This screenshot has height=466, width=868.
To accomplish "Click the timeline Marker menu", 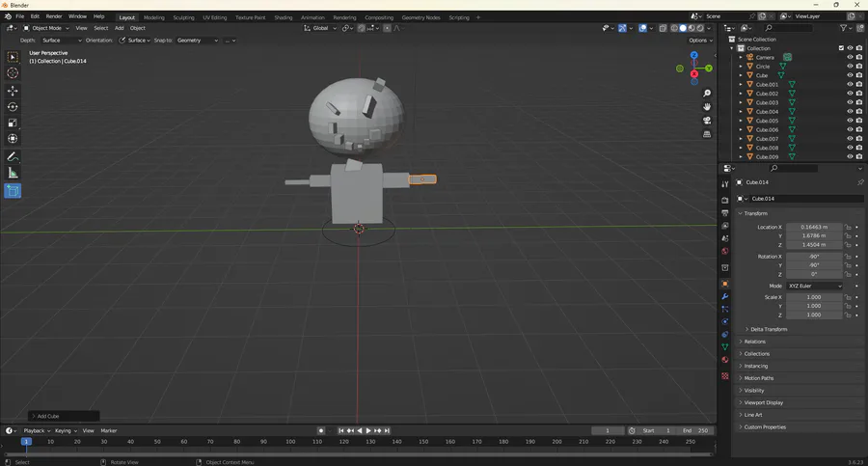I will [108, 430].
